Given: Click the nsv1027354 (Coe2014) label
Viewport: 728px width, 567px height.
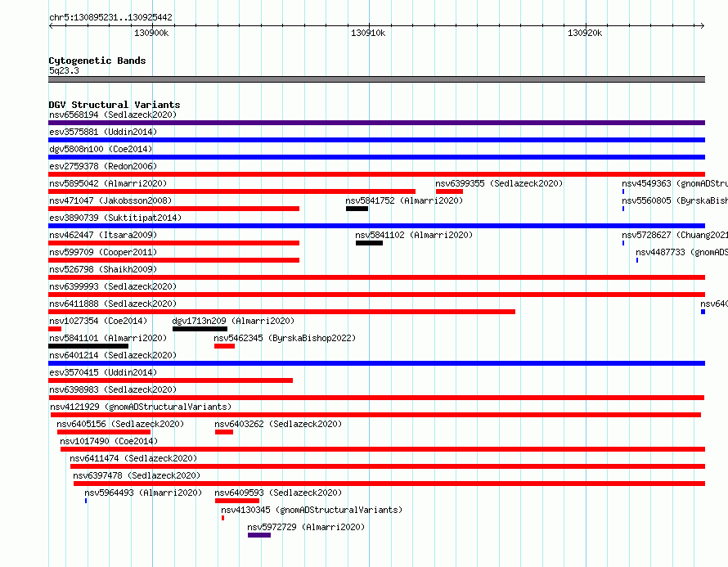Looking at the screenshot, I should tap(98, 321).
